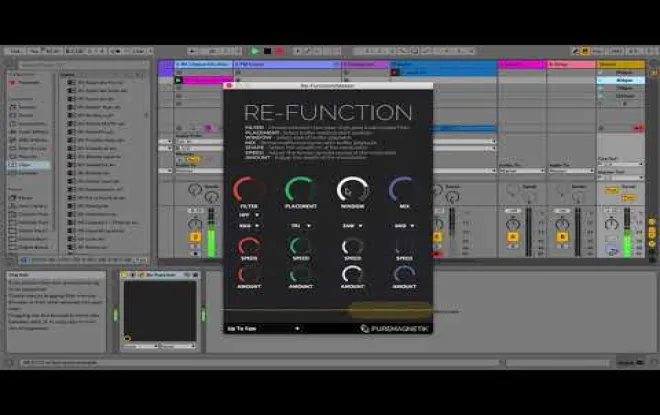Screen dimensions: 660x415
Task: Click the red stop-all-clips button on Master
Action: (x=638, y=128)
